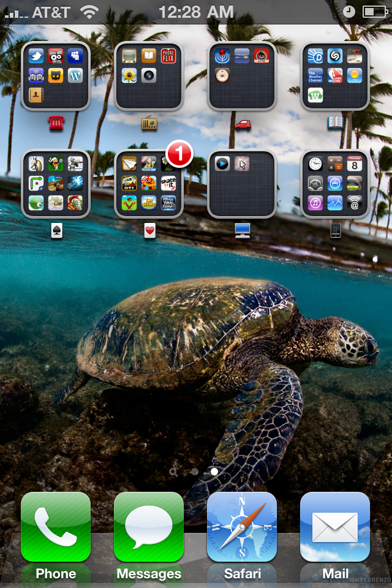
Task: Open the Mail app in the dock
Action: tap(335, 527)
